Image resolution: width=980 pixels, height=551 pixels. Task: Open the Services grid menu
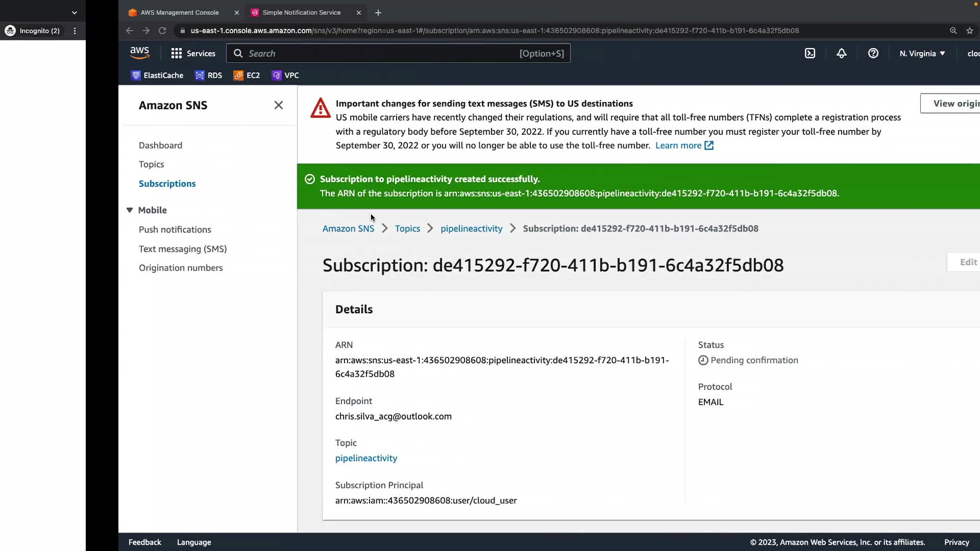click(x=193, y=54)
